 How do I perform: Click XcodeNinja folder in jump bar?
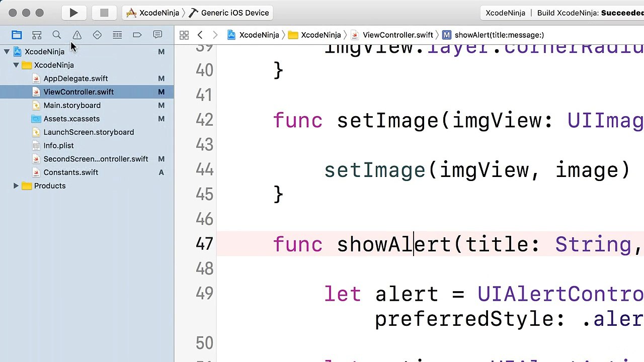click(x=314, y=35)
